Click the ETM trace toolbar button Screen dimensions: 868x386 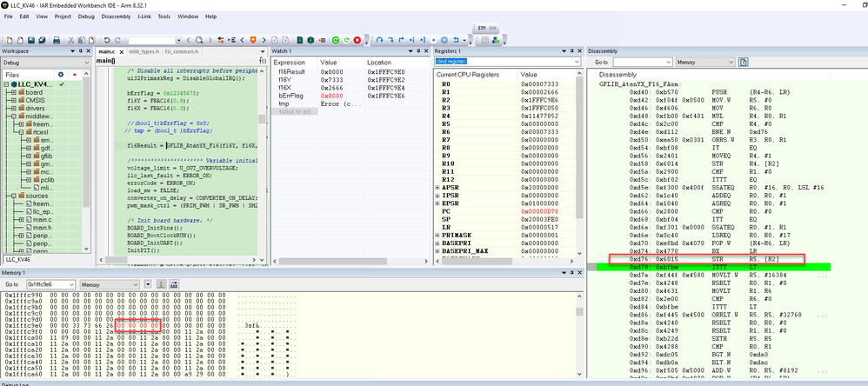(482, 28)
